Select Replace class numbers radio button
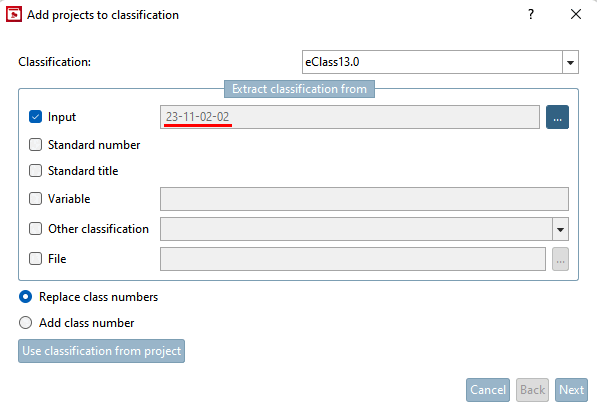Screen dimensions: 597x409 (26, 297)
